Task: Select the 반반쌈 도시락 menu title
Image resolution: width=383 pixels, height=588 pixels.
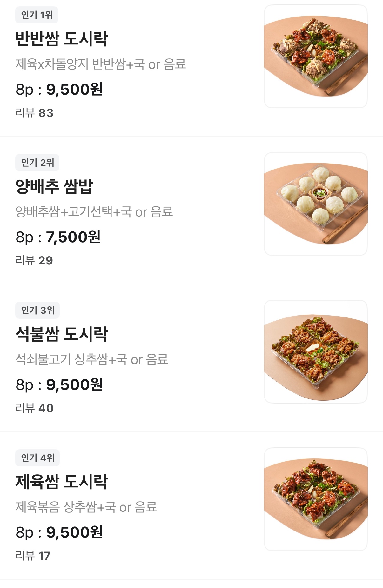Action: (x=62, y=39)
